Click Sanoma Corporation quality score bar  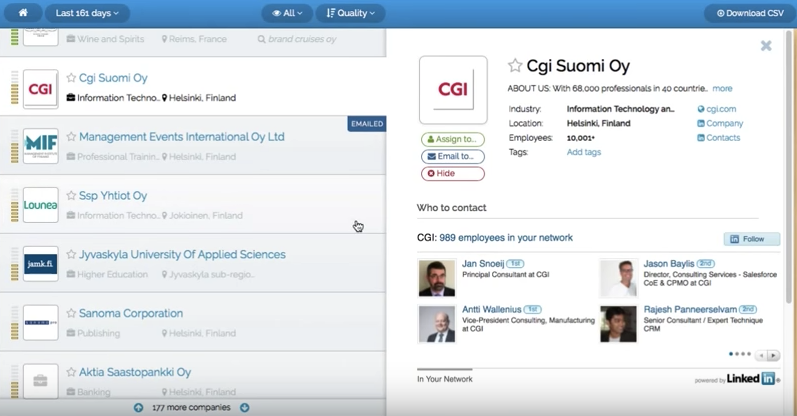tap(15, 323)
